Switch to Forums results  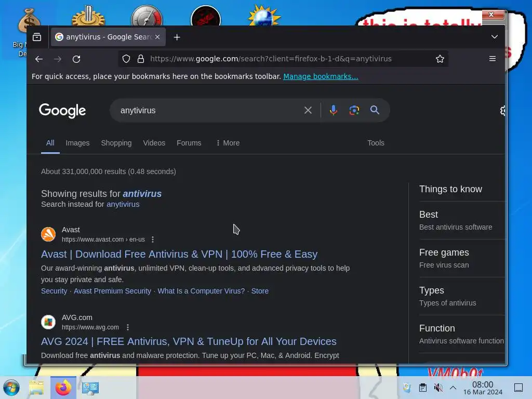(x=189, y=143)
